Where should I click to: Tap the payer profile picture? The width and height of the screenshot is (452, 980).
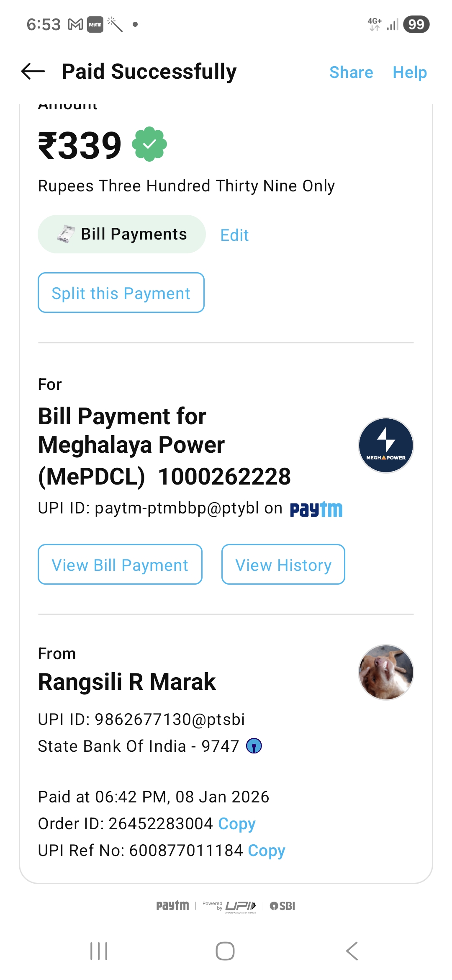[385, 672]
